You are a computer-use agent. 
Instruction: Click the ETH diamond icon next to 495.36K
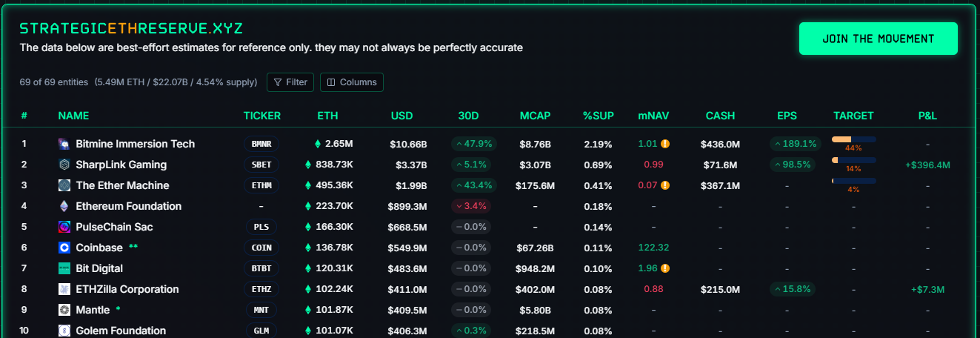coord(308,185)
